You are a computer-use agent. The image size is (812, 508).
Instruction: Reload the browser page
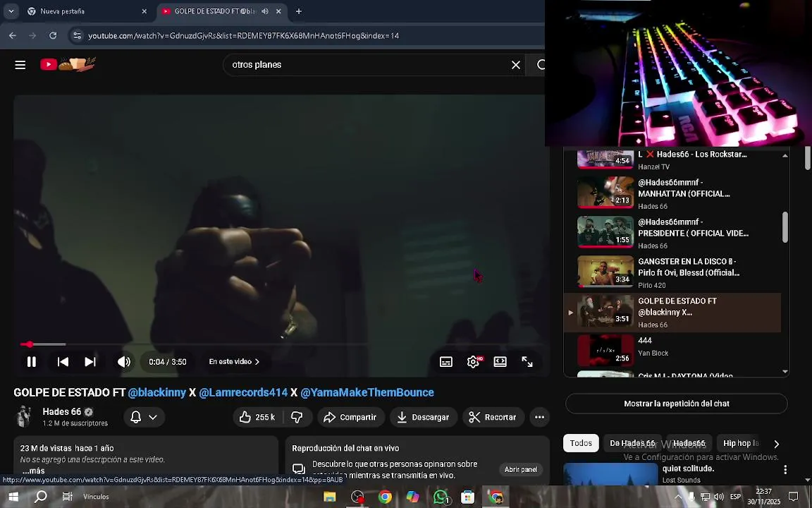coord(53,36)
